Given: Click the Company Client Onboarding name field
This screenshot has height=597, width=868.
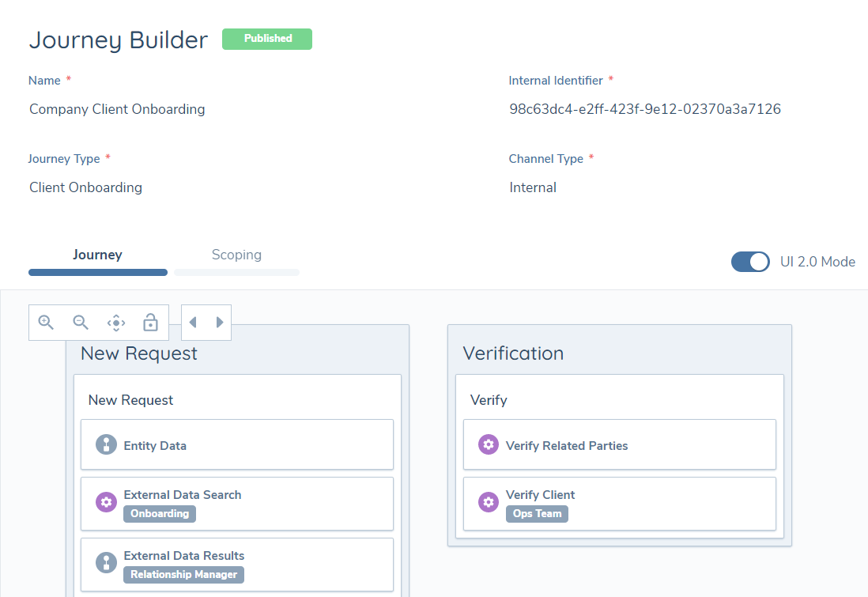Looking at the screenshot, I should point(117,109).
